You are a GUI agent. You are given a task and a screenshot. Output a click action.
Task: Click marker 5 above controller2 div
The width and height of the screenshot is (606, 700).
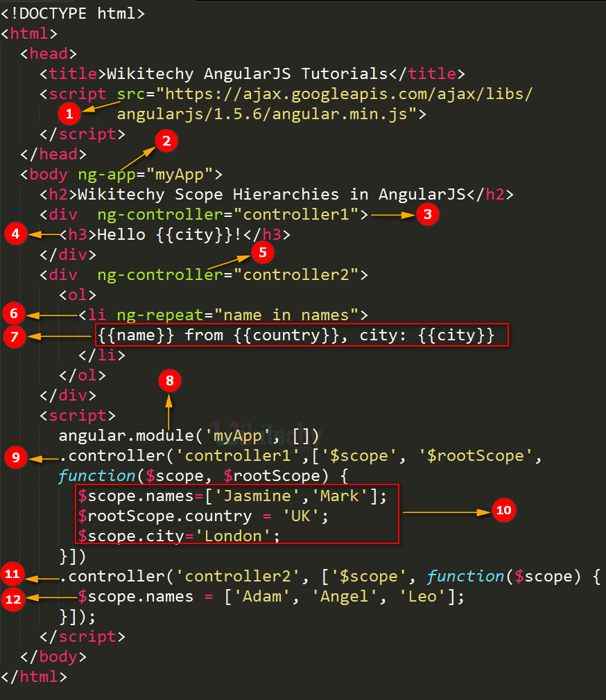[263, 252]
